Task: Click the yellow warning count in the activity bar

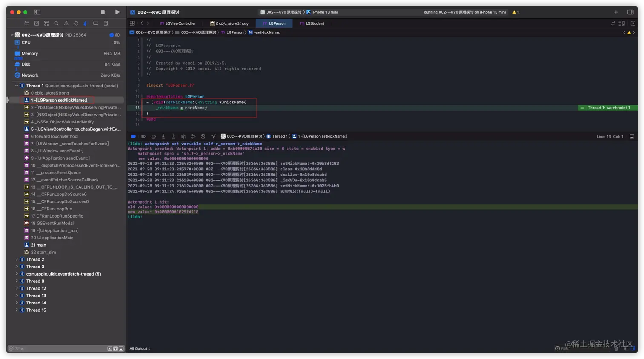Action: [x=516, y=12]
